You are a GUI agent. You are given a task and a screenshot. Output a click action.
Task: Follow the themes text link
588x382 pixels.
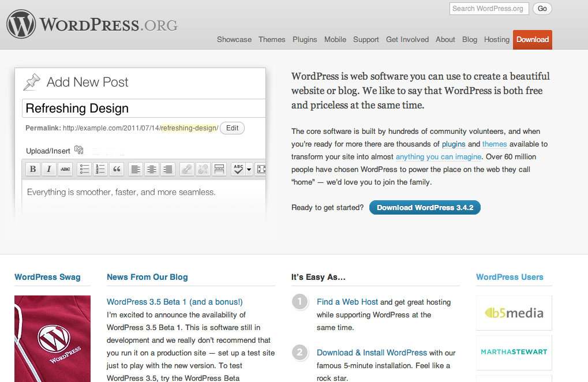click(495, 144)
